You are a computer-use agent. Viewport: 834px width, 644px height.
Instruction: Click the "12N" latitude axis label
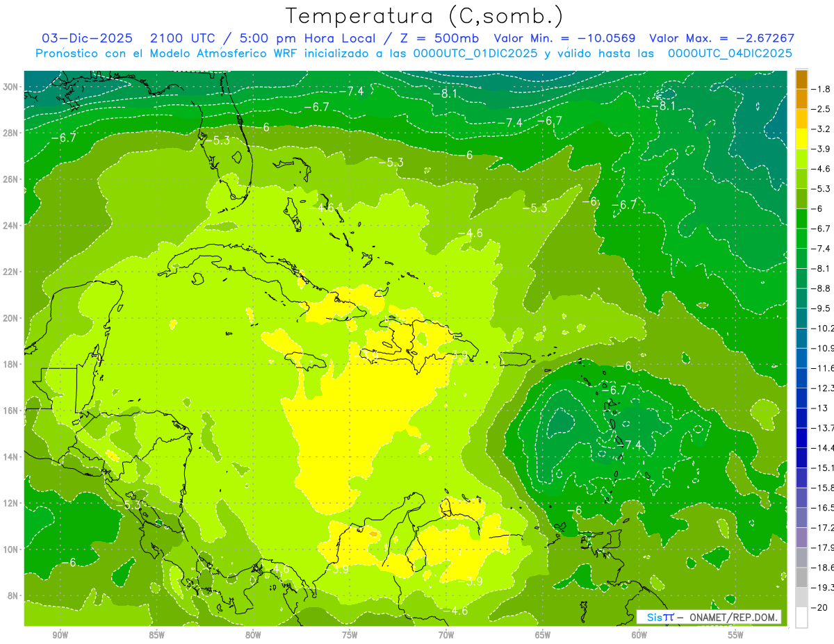(x=11, y=503)
